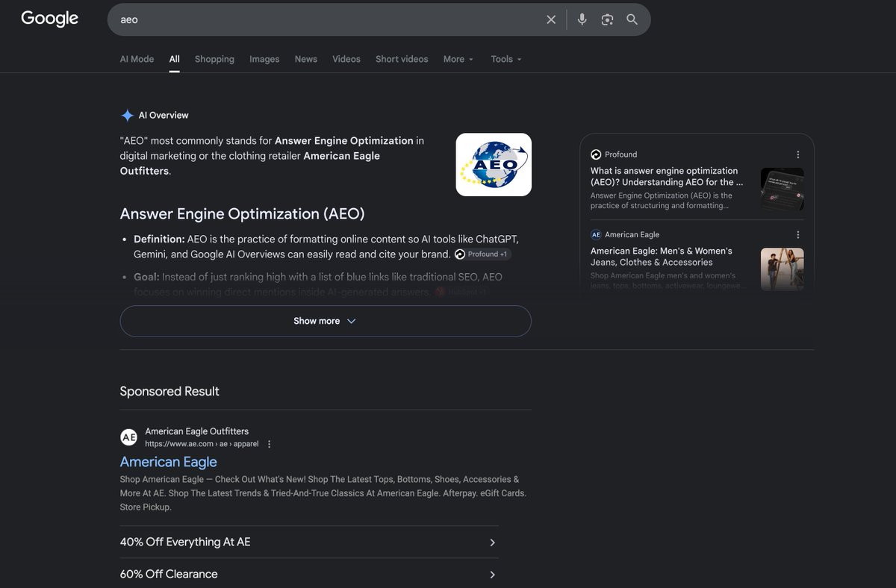Open Profound result three-dot menu

[797, 154]
